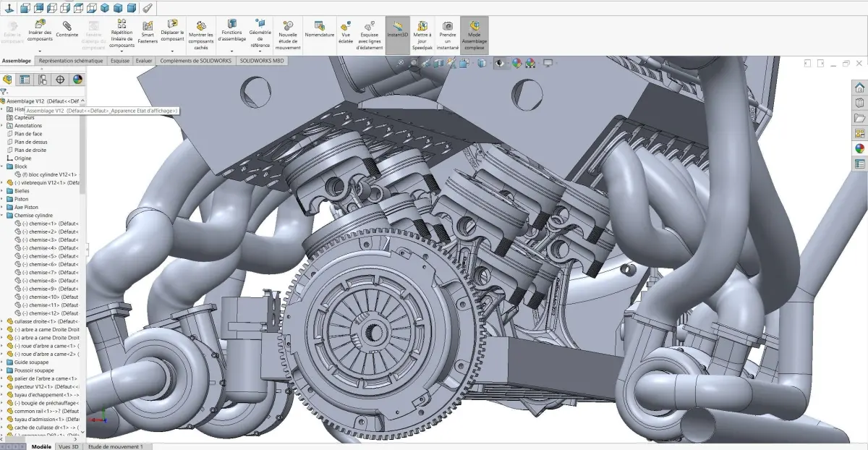Open Smart Fasteners tool
Screen dimensions: 868x450
148,33
